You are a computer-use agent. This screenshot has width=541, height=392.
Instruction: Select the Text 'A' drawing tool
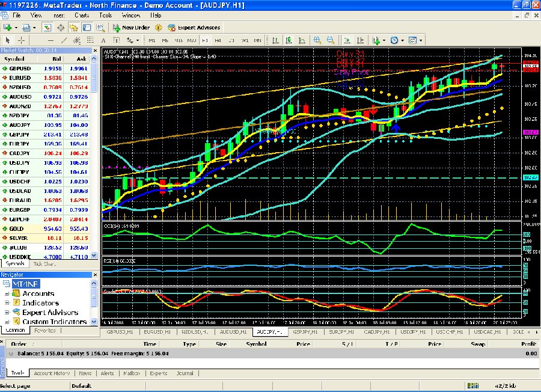(103, 40)
